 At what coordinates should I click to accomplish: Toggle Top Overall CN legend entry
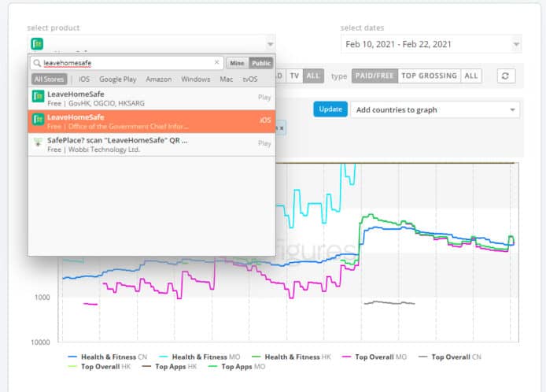pyautogui.click(x=449, y=357)
